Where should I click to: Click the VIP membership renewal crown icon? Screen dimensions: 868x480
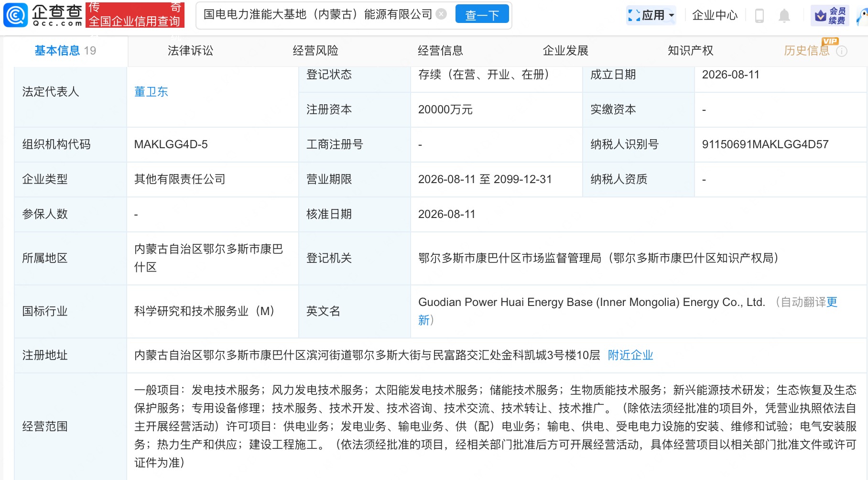coord(829,15)
